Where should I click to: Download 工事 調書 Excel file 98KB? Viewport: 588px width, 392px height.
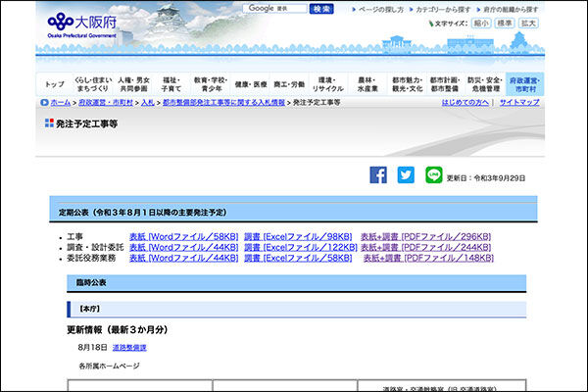(x=298, y=237)
